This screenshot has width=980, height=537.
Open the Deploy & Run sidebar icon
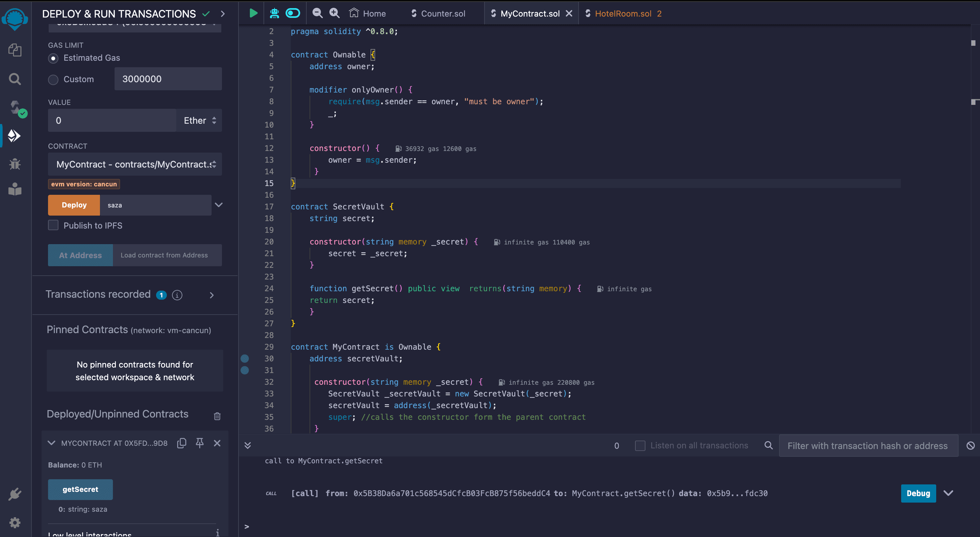tap(15, 135)
